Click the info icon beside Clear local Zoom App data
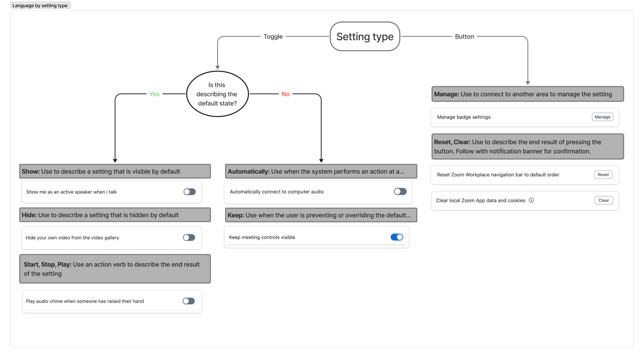Image resolution: width=644 pixels, height=358 pixels. coord(531,201)
